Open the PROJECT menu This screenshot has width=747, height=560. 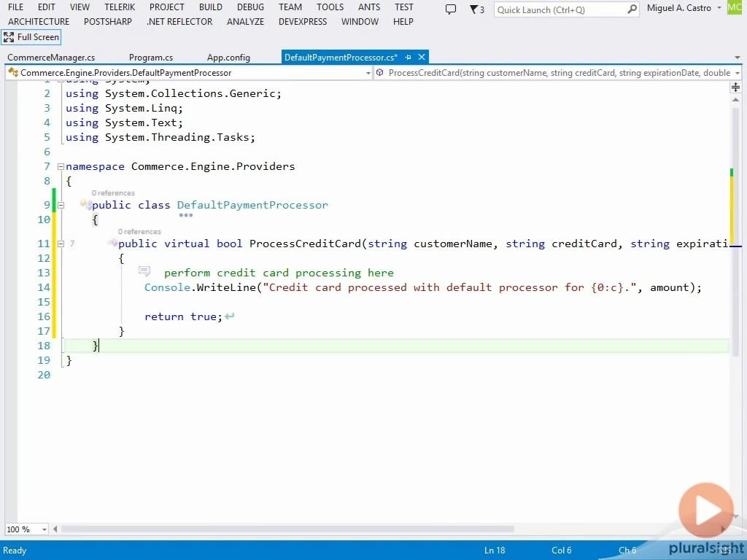tap(167, 7)
